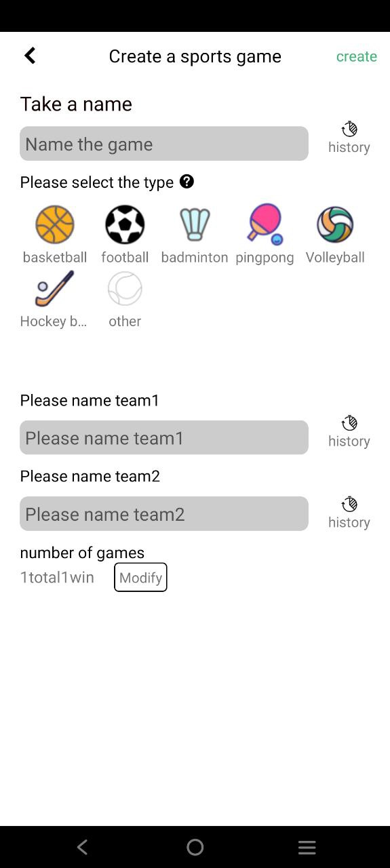Image resolution: width=390 pixels, height=868 pixels.
Task: Open history for team1 names
Action: [349, 432]
